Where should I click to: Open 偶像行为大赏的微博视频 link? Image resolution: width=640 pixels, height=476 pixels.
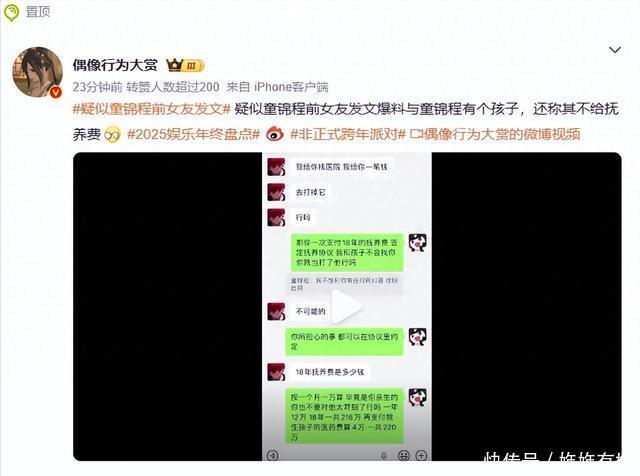[x=495, y=134]
